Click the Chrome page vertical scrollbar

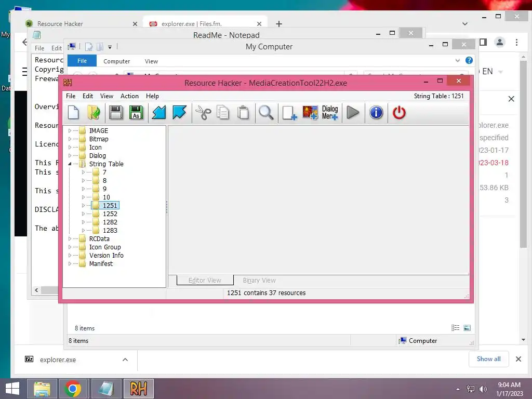point(523,154)
